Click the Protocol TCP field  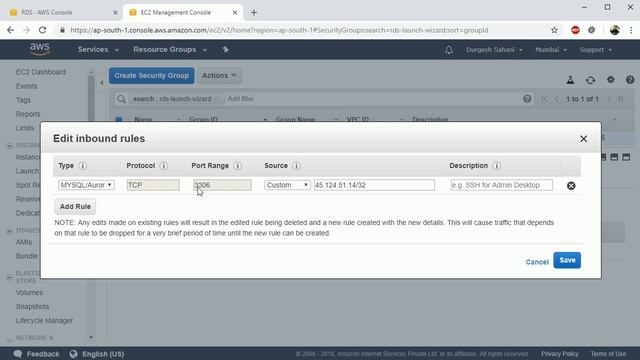153,185
